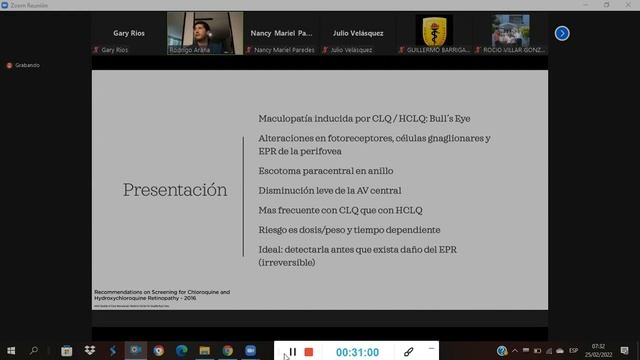Click the Presentación slide title

tap(175, 190)
